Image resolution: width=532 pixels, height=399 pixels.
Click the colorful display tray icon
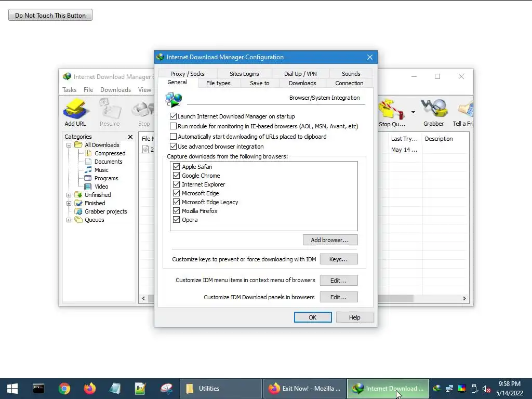(462, 389)
